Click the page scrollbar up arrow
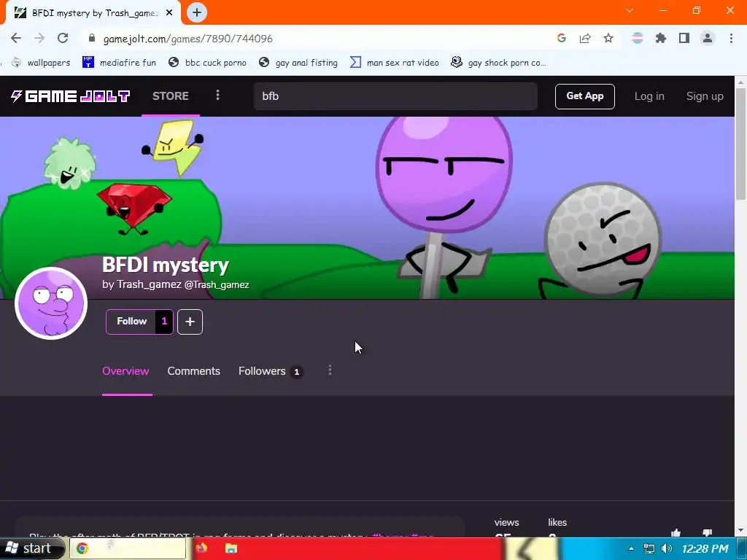The width and height of the screenshot is (747, 560). [741, 82]
